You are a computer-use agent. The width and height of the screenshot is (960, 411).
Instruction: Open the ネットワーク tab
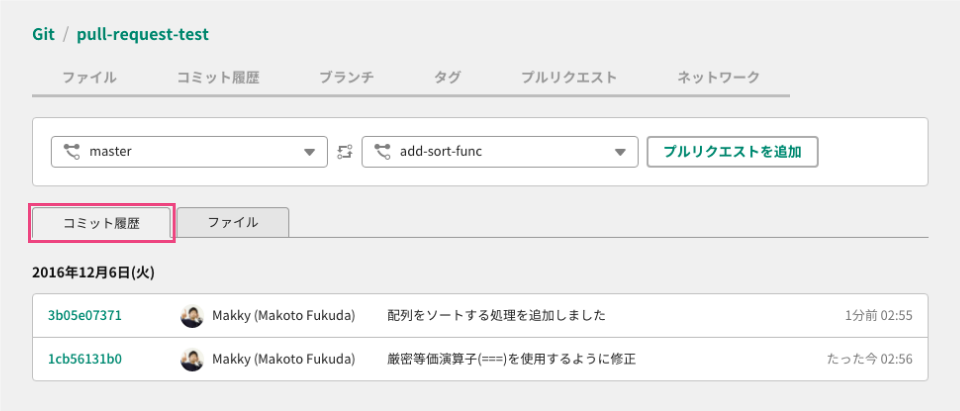(x=718, y=78)
